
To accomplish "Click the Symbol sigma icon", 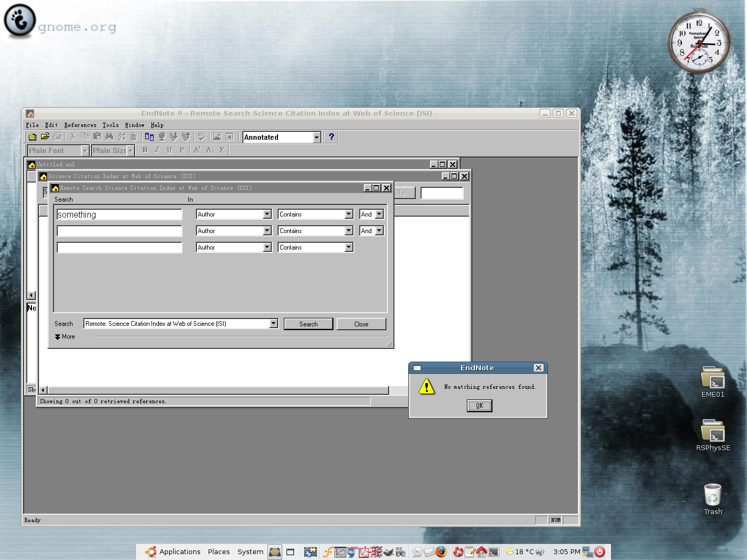I will coord(222,150).
